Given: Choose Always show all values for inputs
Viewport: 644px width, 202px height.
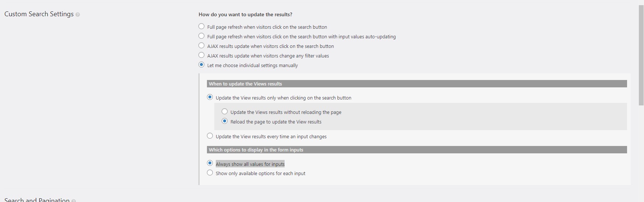Looking at the screenshot, I should click(x=210, y=163).
